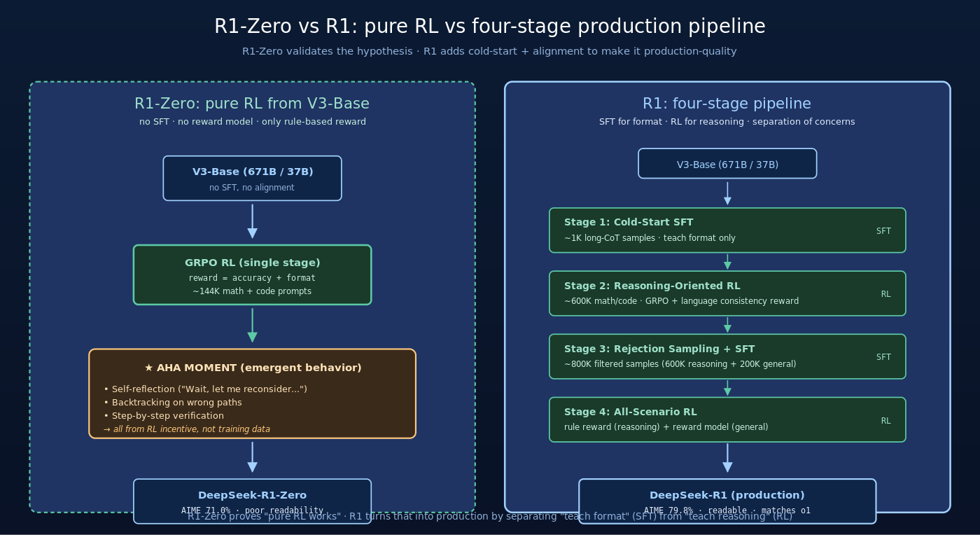This screenshot has height=535, width=980.
Task: Click the text "~1K long-CoT samples · teach format only"
Action: (x=650, y=238)
